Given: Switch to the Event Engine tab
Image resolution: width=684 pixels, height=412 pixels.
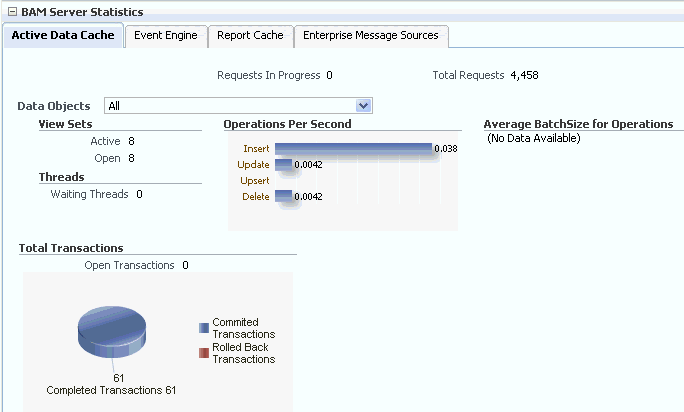Looking at the screenshot, I should pyautogui.click(x=166, y=35).
